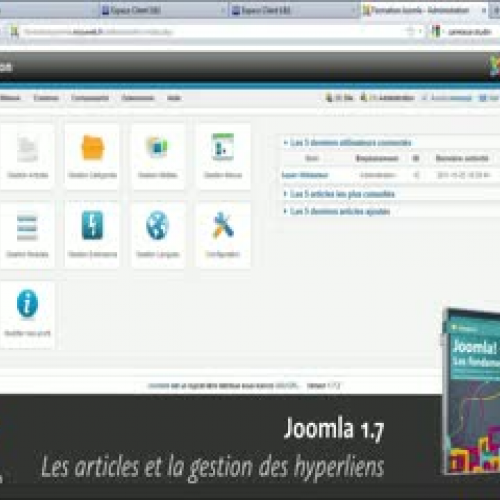Screen dimensions: 500x500
Task: Click the Nom column header
Action: point(312,158)
